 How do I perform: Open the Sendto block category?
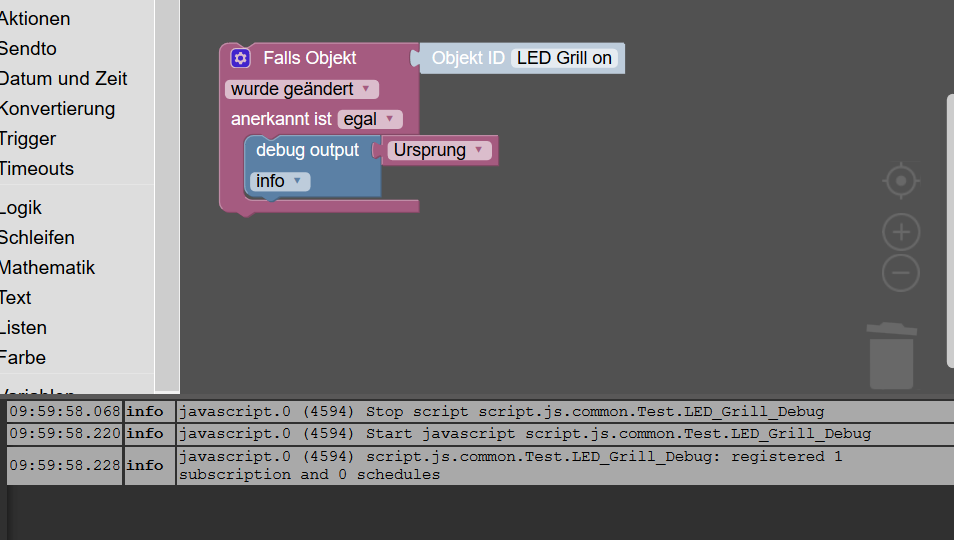[29, 49]
